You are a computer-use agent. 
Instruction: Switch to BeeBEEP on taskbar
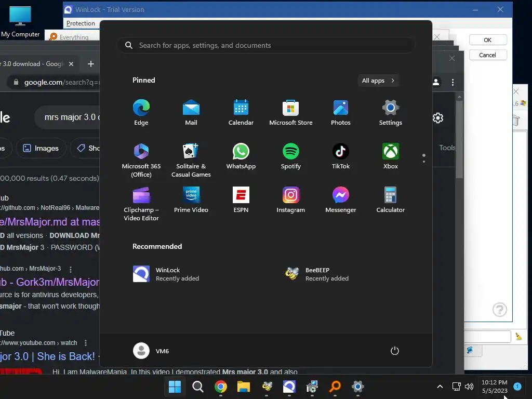tap(267, 387)
